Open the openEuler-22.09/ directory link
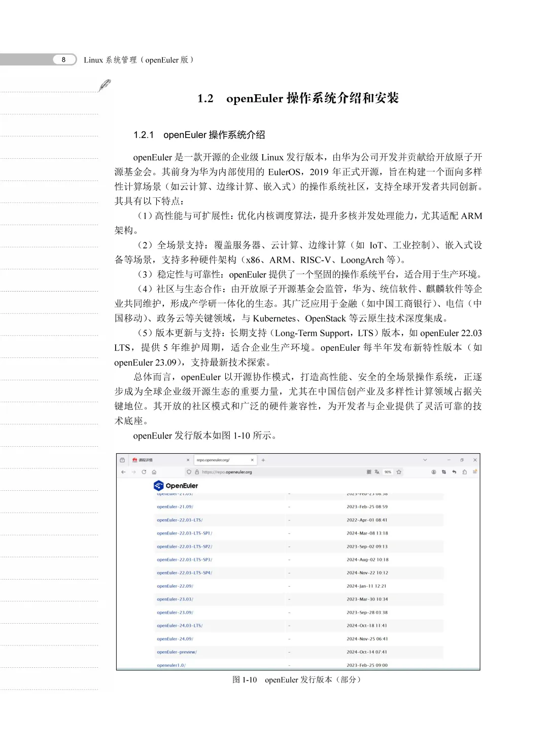Image resolution: width=548 pixels, height=756 pixels. tap(175, 586)
